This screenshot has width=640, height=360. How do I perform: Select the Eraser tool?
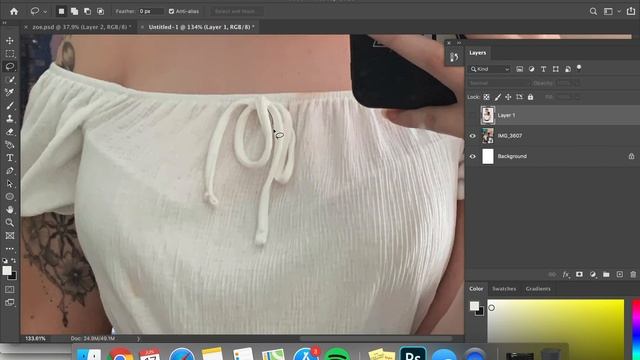10,132
